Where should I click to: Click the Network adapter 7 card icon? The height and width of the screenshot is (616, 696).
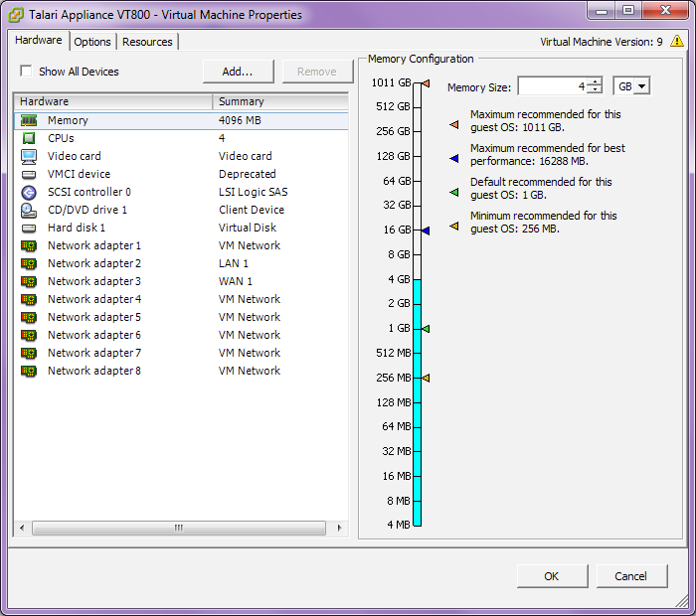tap(29, 354)
